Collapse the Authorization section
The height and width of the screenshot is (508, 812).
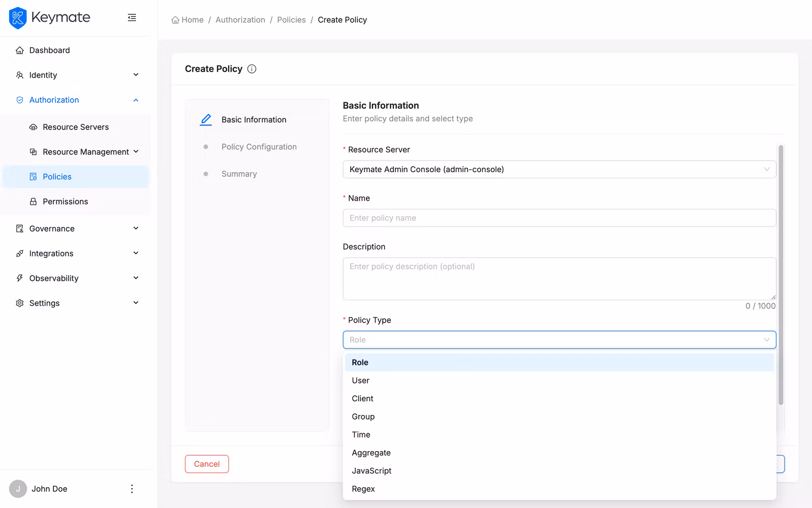(136, 100)
